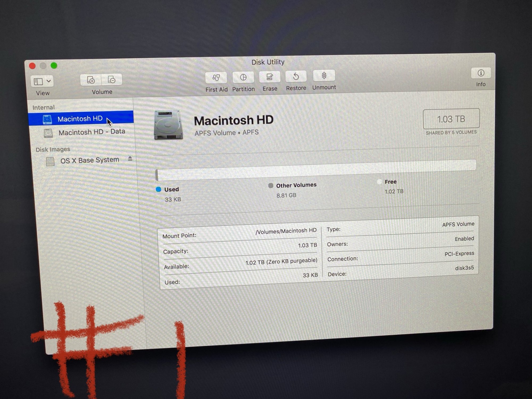The image size is (532, 399).
Task: Run First Aid on the volume
Action: tap(216, 78)
